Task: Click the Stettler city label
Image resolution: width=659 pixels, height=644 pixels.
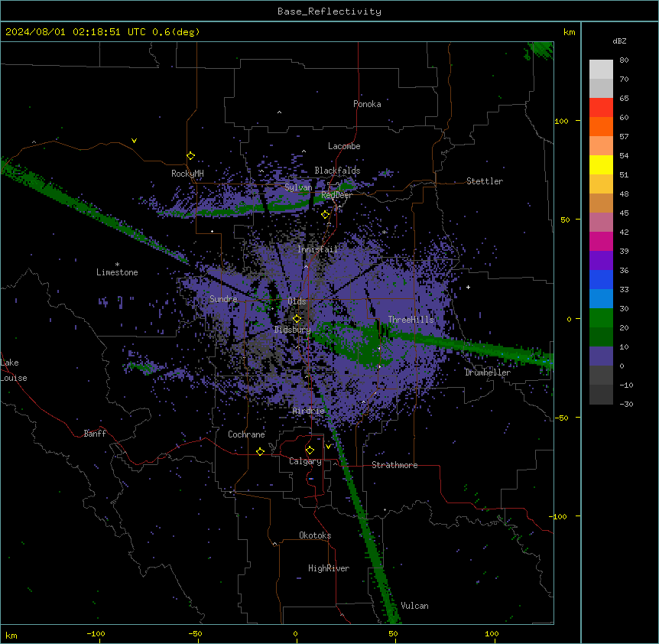Action: point(485,181)
